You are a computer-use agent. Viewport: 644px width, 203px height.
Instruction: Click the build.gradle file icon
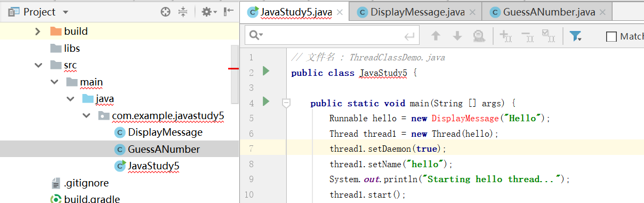[x=55, y=199]
